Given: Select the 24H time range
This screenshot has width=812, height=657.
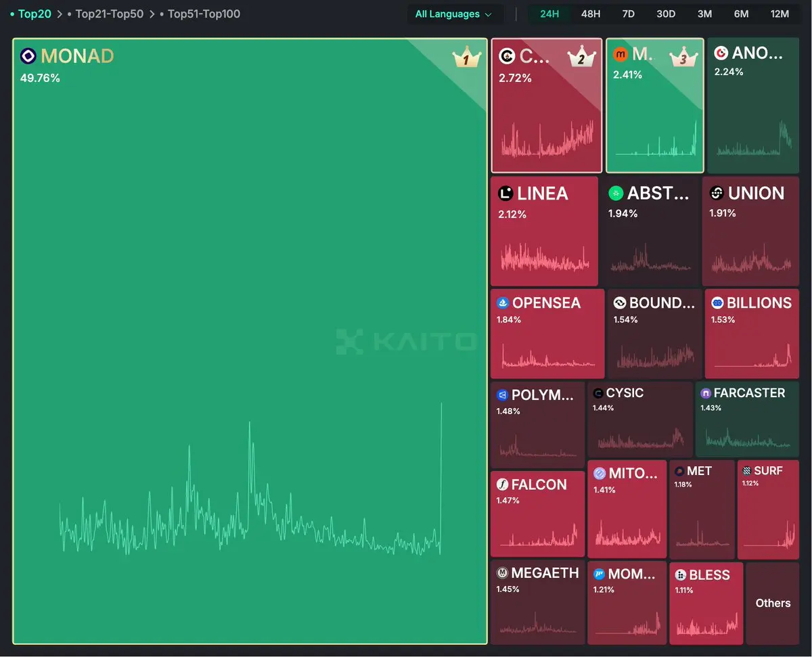Looking at the screenshot, I should pyautogui.click(x=549, y=14).
